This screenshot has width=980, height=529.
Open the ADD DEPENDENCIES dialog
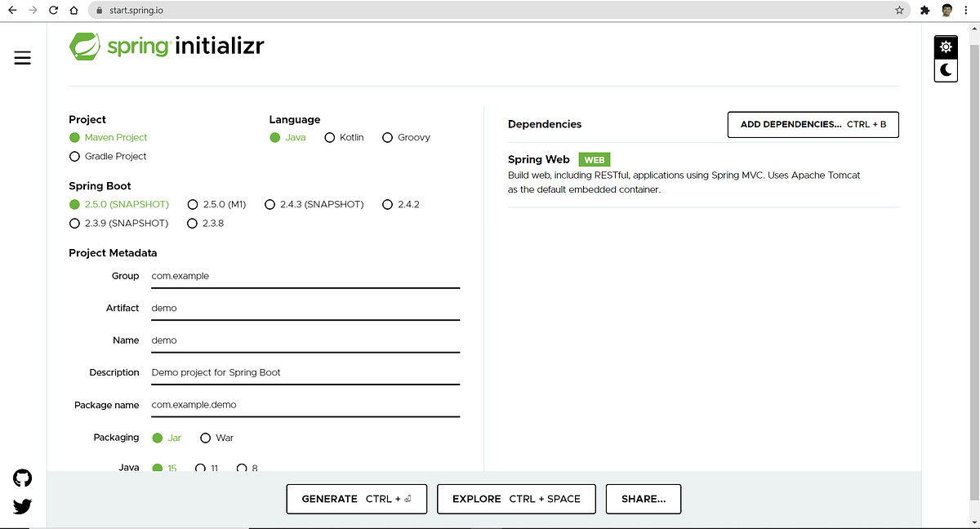(813, 124)
